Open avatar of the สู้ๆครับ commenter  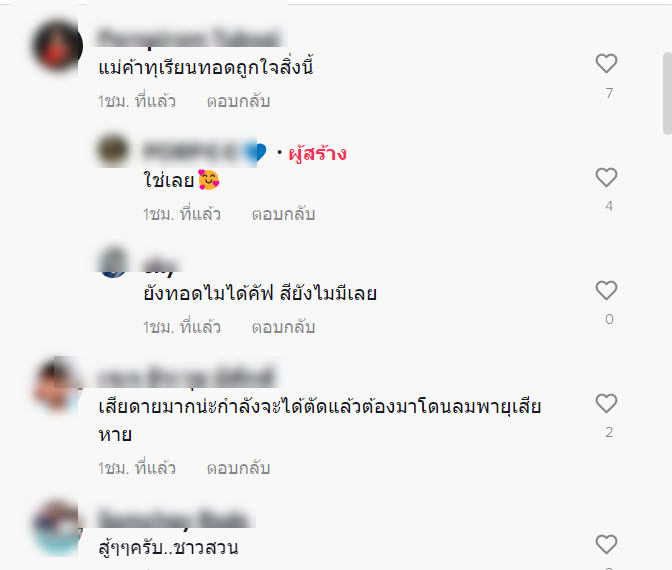[57, 527]
